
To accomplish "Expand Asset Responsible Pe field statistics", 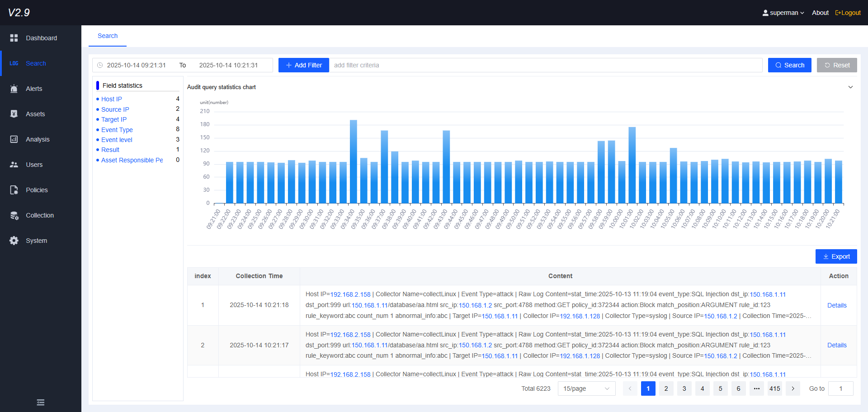I will pos(132,160).
